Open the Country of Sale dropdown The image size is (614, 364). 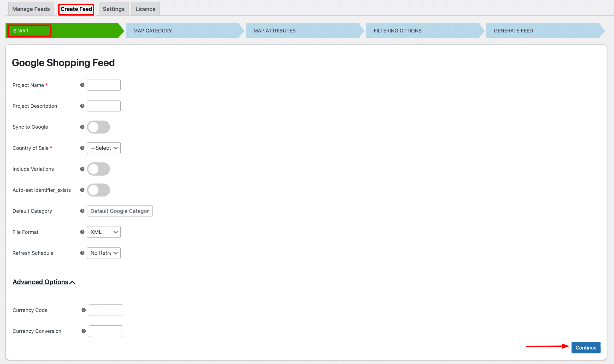coord(104,148)
